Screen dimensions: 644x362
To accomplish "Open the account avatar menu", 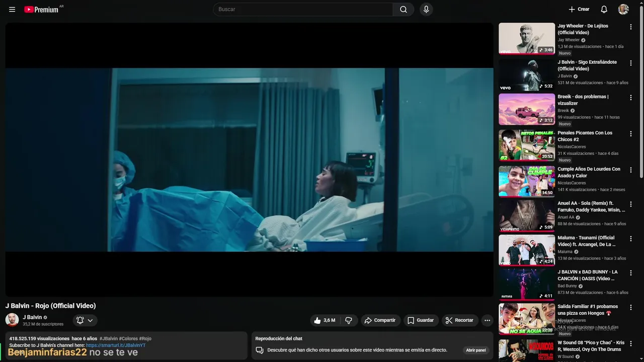I will (x=623, y=10).
